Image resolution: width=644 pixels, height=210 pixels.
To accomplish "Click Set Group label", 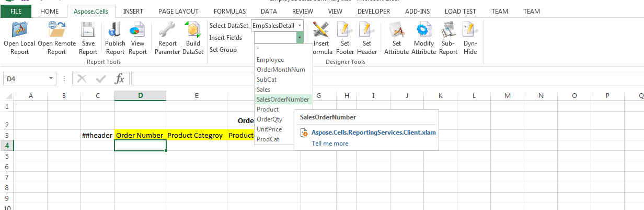I will (x=223, y=50).
